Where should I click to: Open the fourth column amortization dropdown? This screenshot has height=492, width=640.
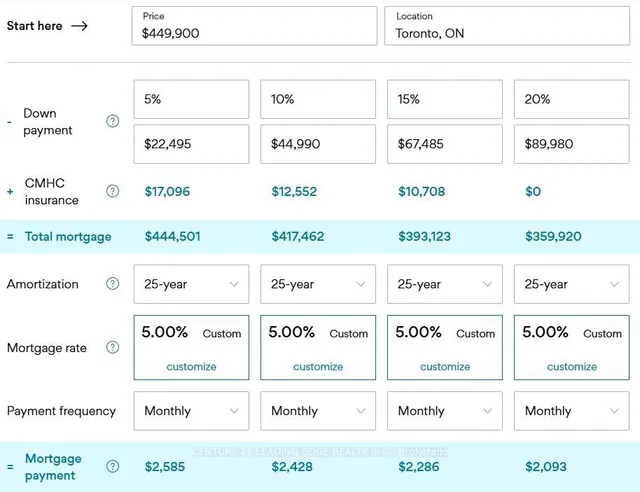[572, 284]
